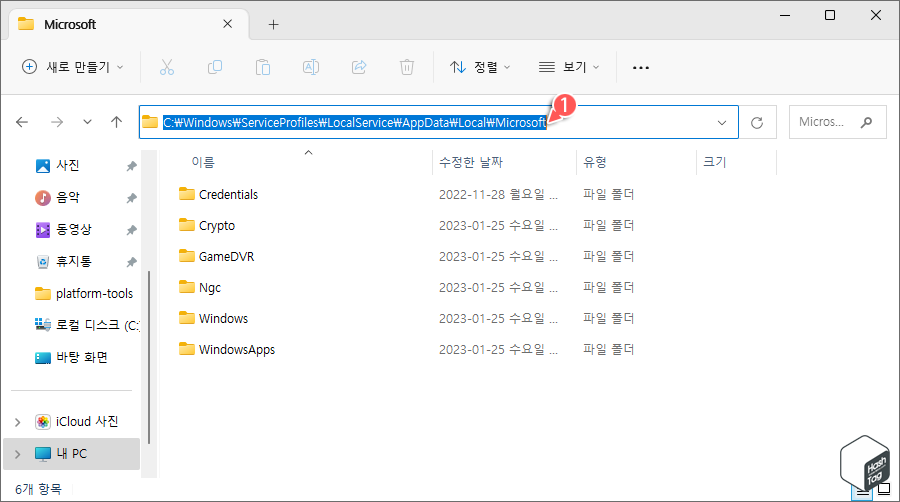
Task: Click the WindowsApps folder icon
Action: coord(187,349)
